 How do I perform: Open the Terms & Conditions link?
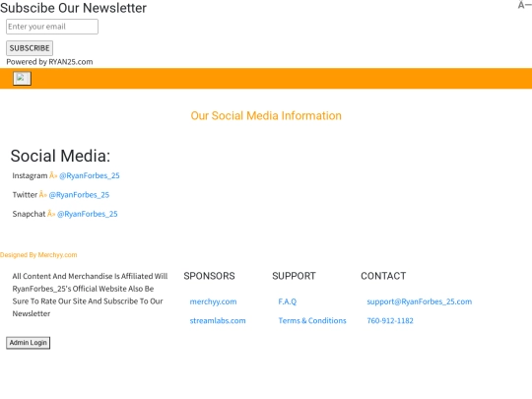coord(312,320)
